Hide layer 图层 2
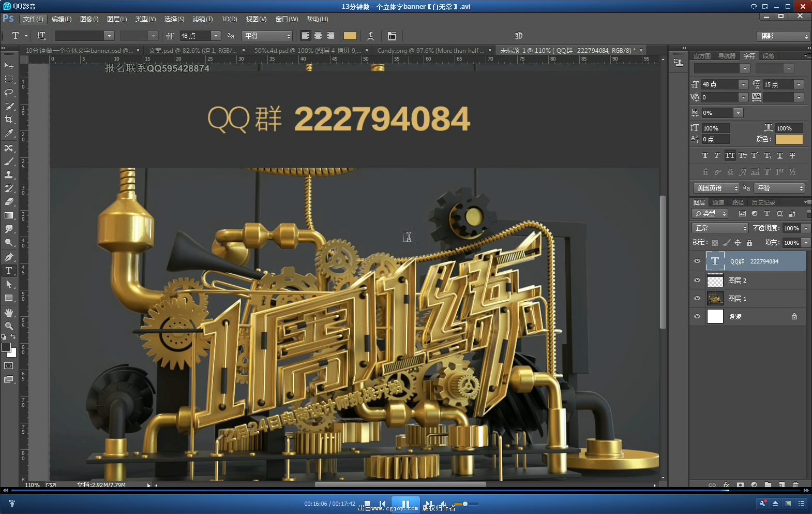The height and width of the screenshot is (514, 812). click(697, 280)
